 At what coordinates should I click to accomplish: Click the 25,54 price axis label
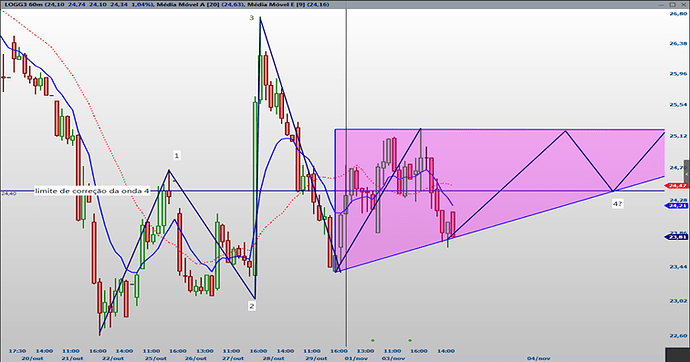[x=678, y=105]
